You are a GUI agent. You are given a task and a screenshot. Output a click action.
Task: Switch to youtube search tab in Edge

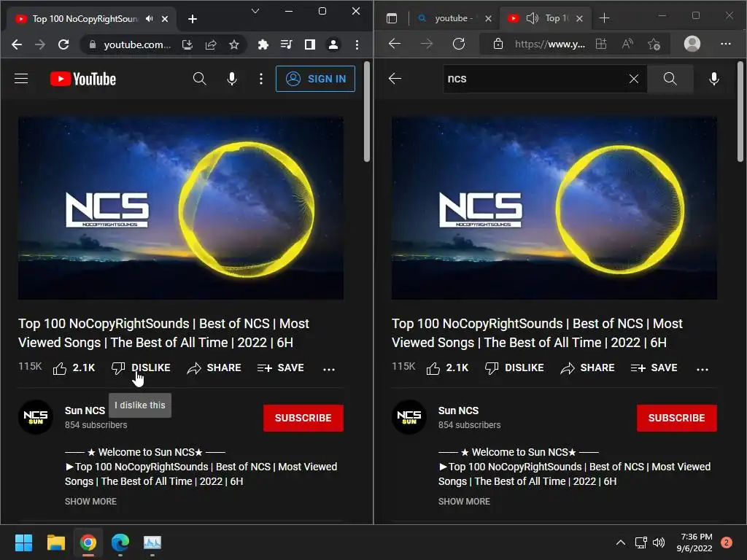pos(454,18)
